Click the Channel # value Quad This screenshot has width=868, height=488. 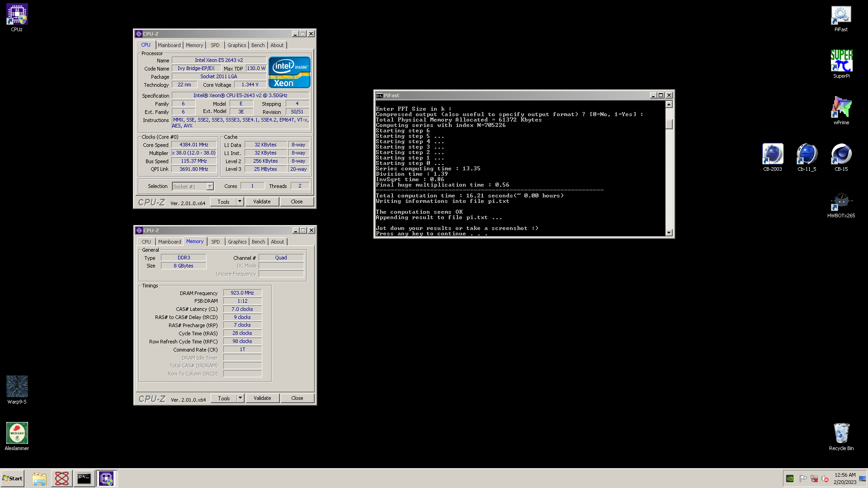[281, 258]
